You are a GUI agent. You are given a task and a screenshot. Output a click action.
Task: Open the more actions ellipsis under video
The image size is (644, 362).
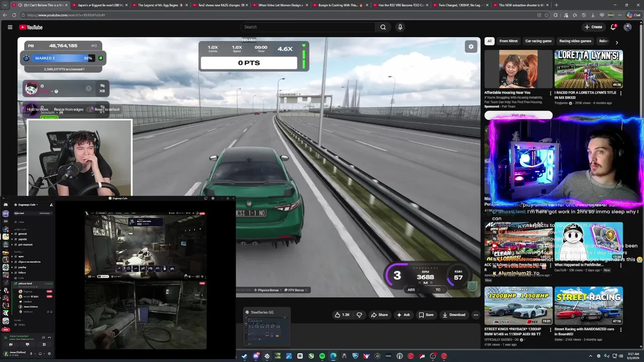pos(475,315)
